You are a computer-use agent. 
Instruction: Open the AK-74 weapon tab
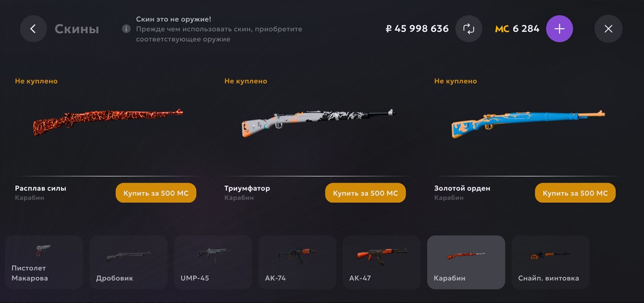(297, 262)
